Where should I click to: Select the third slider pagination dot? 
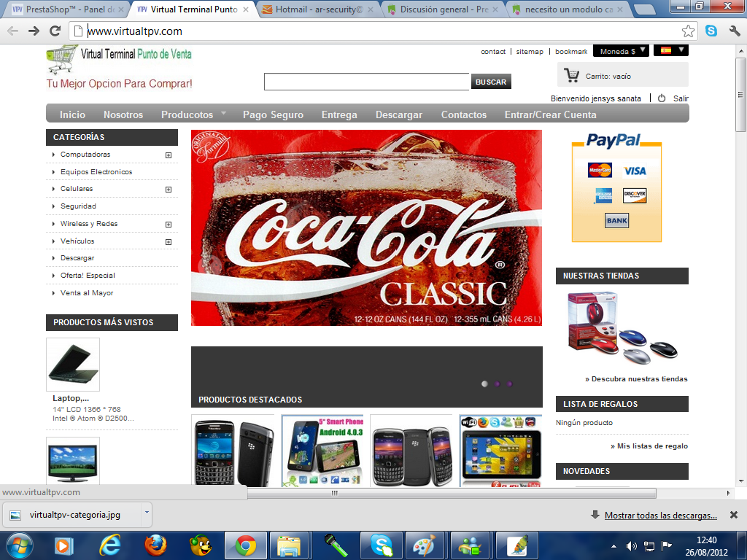(x=509, y=384)
